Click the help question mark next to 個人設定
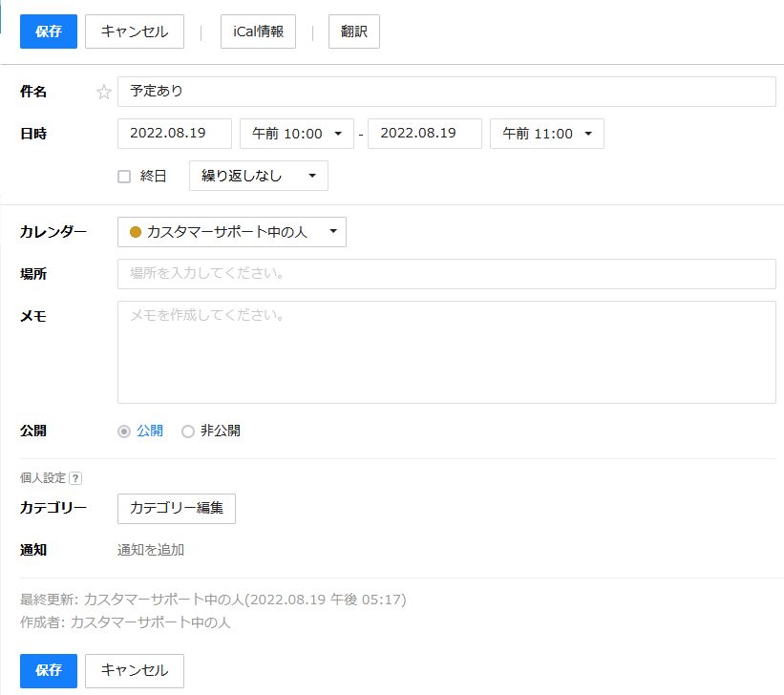784x695 pixels. point(75,478)
